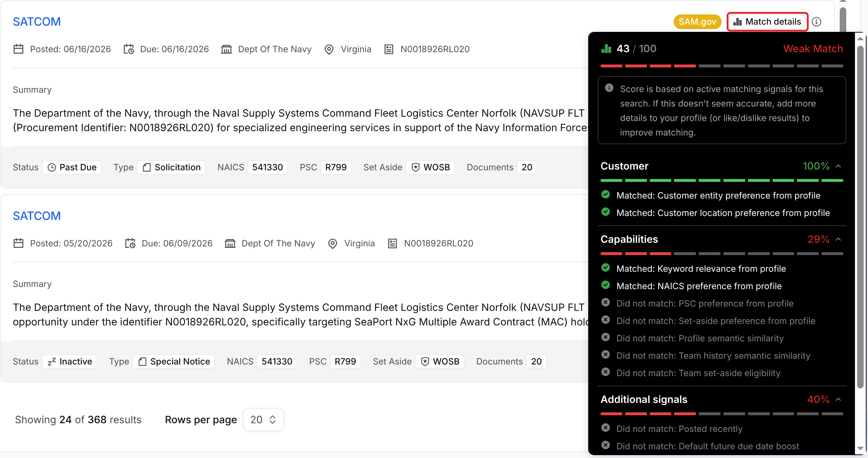The height and width of the screenshot is (458, 868).
Task: Open the Match details button
Action: click(x=767, y=22)
